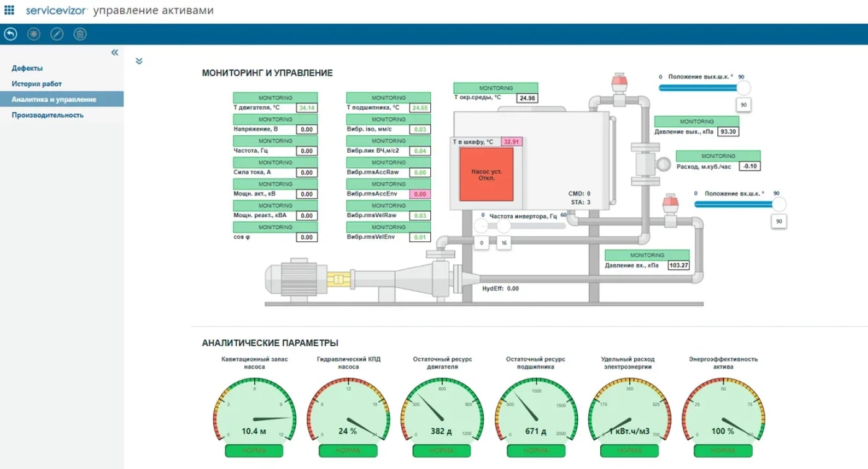Click НОРМА under the Остаточный ресурс подшипника gauge
The width and height of the screenshot is (868, 469).
536,451
